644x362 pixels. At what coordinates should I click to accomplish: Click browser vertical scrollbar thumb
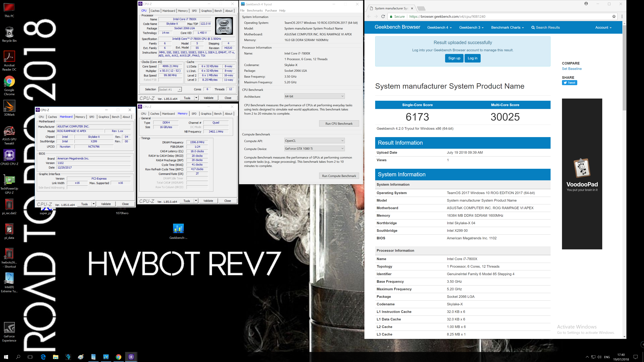pos(624,67)
